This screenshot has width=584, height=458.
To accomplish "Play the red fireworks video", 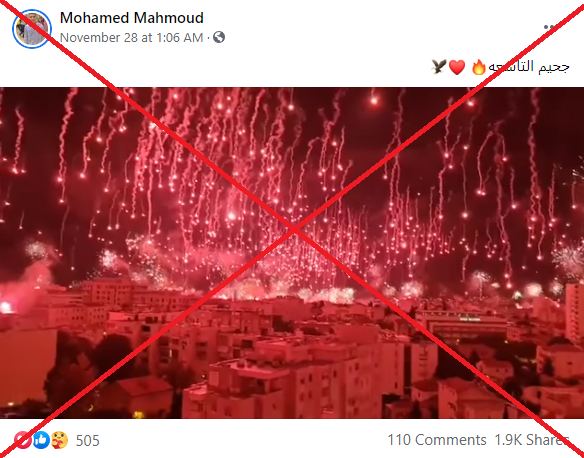I will (x=292, y=253).
